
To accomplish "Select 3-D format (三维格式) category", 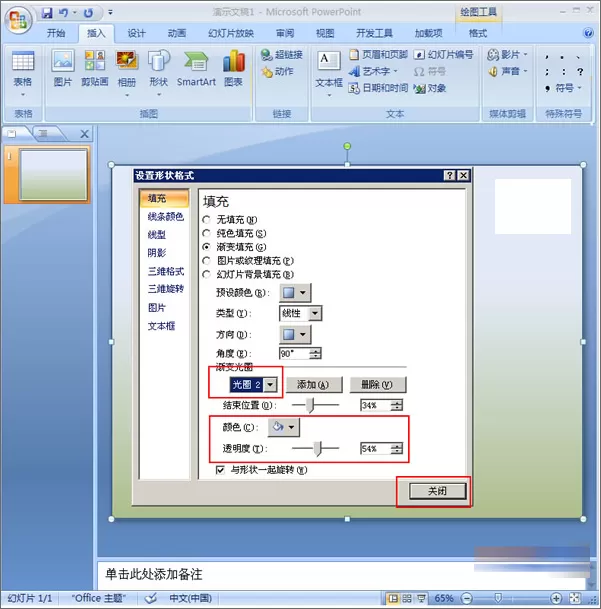I will (165, 271).
